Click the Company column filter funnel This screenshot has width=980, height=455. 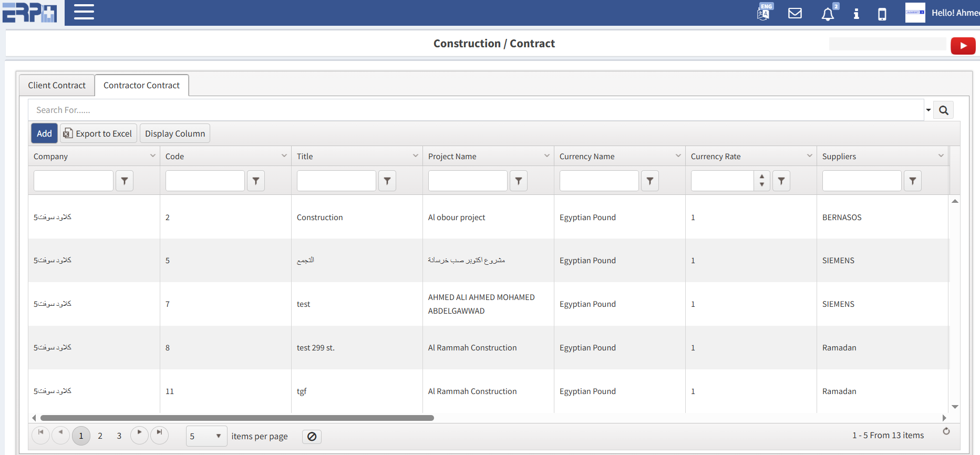coord(125,181)
